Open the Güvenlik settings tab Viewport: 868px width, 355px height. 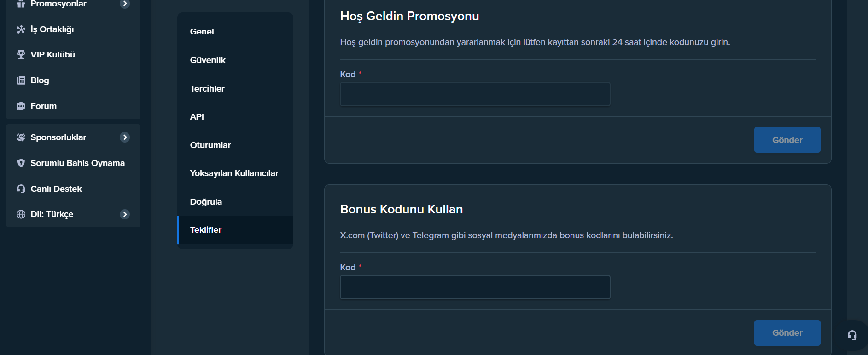click(x=208, y=60)
